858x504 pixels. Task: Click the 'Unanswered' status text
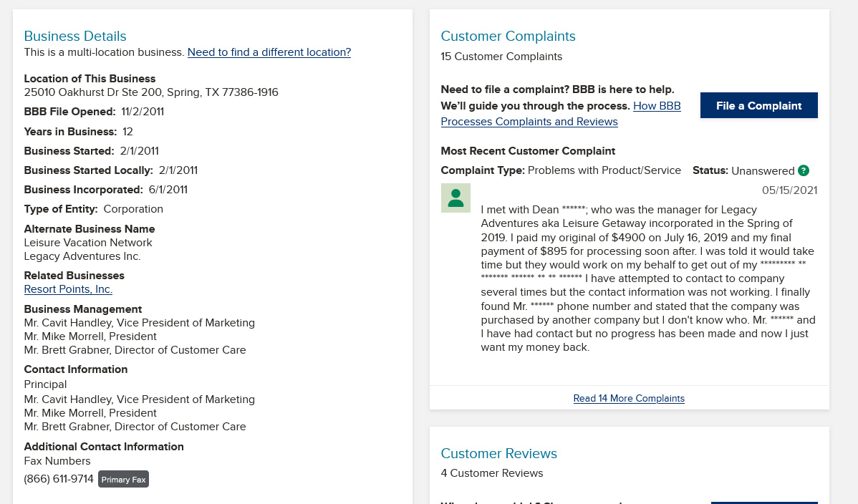point(763,170)
